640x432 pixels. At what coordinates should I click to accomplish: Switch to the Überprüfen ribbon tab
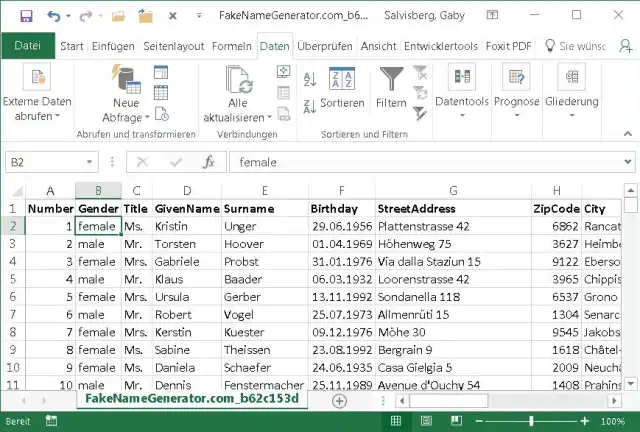coord(324,46)
